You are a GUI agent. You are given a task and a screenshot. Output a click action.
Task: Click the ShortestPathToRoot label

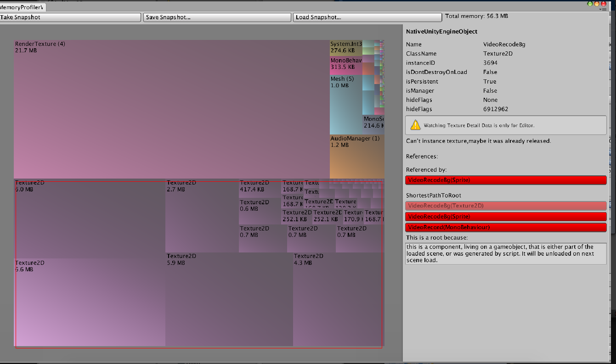(x=433, y=196)
